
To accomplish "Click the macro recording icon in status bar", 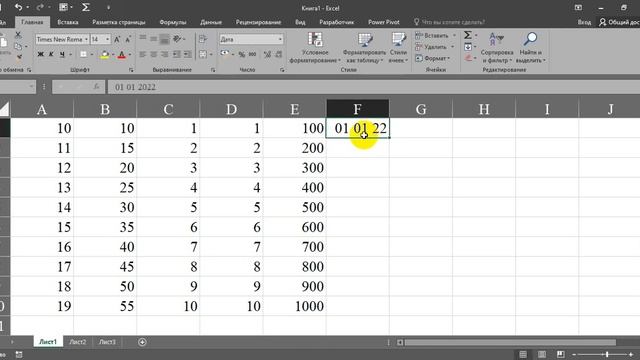I will tap(19, 354).
